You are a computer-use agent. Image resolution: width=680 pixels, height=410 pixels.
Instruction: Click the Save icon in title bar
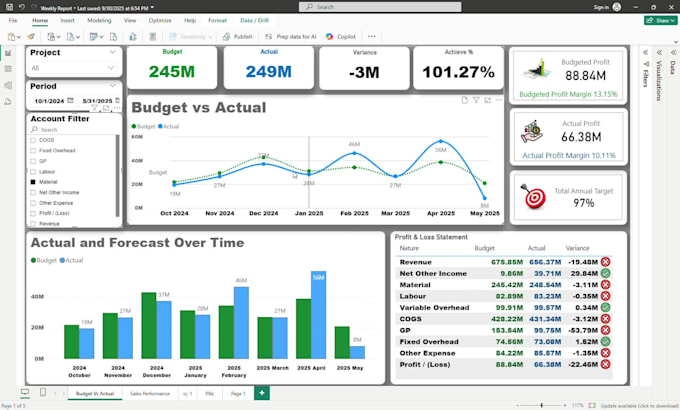click(x=9, y=7)
